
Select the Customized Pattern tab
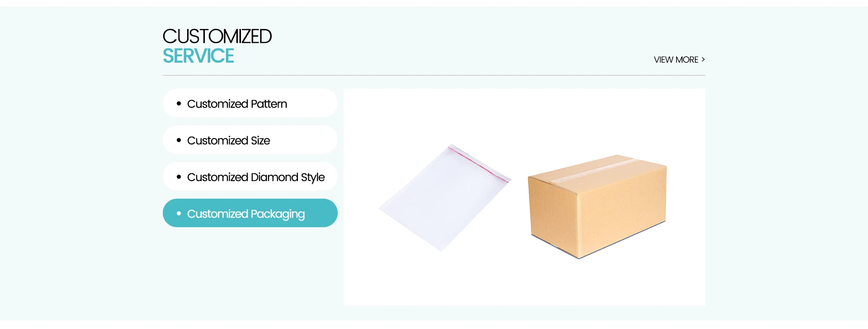[x=250, y=103]
